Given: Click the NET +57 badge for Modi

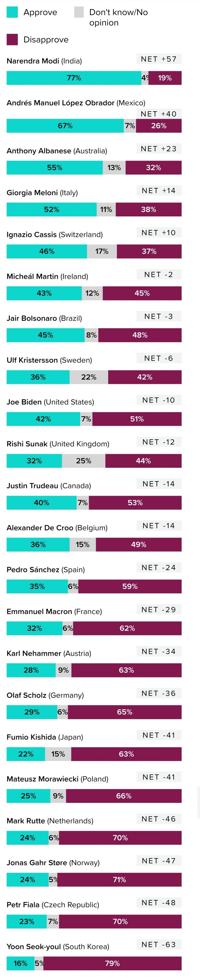Looking at the screenshot, I should [x=159, y=59].
